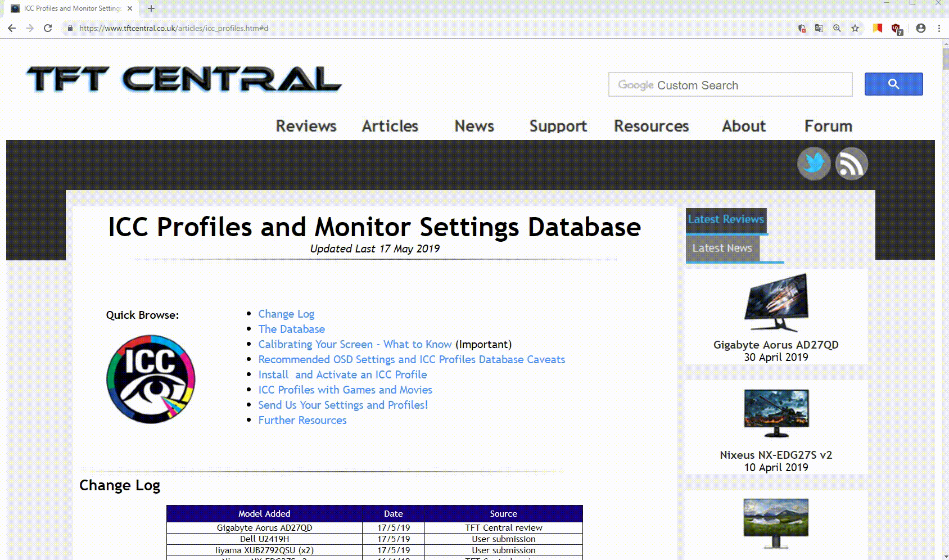949x560 pixels.
Task: Open ICC Profiles with Games and Movies
Action: [345, 390]
